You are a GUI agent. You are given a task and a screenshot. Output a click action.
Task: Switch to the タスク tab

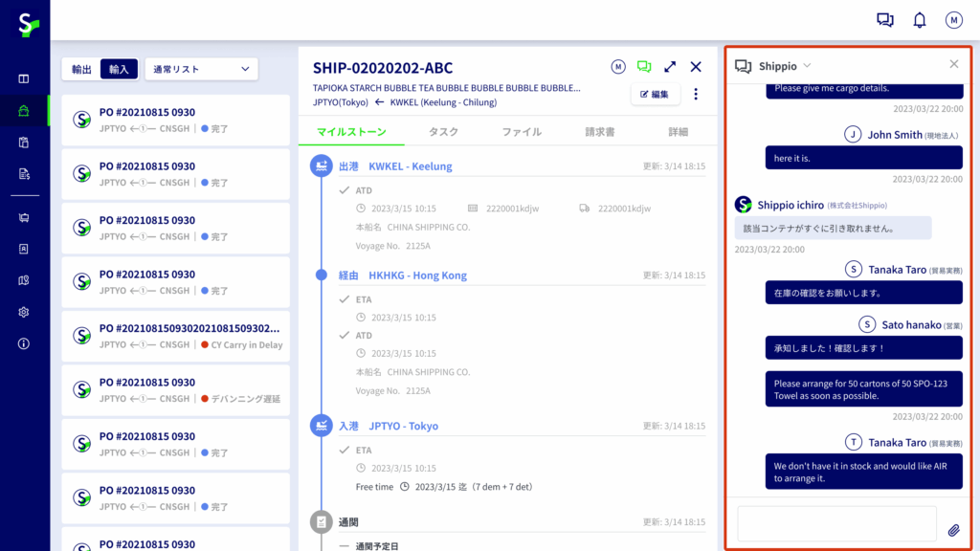coord(443,132)
